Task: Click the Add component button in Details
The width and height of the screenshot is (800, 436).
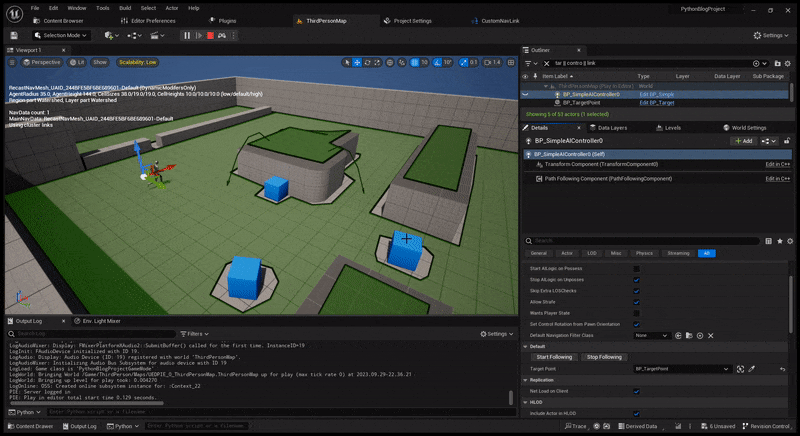Action: (x=743, y=141)
